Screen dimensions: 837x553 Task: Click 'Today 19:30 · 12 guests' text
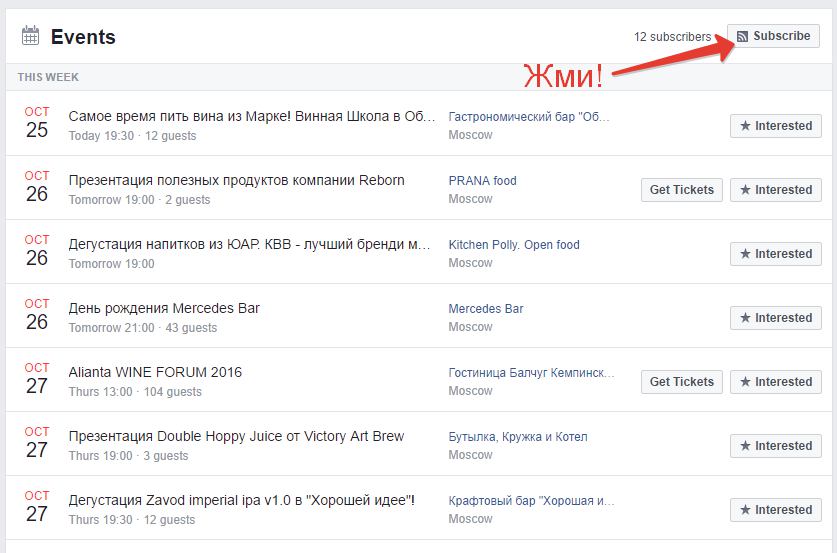(x=132, y=136)
